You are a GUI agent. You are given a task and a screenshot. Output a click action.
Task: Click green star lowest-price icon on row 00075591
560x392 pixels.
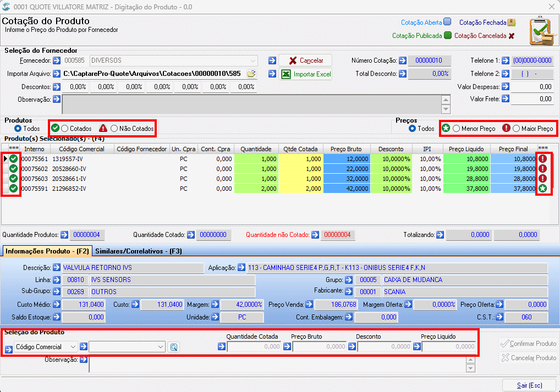coord(542,189)
